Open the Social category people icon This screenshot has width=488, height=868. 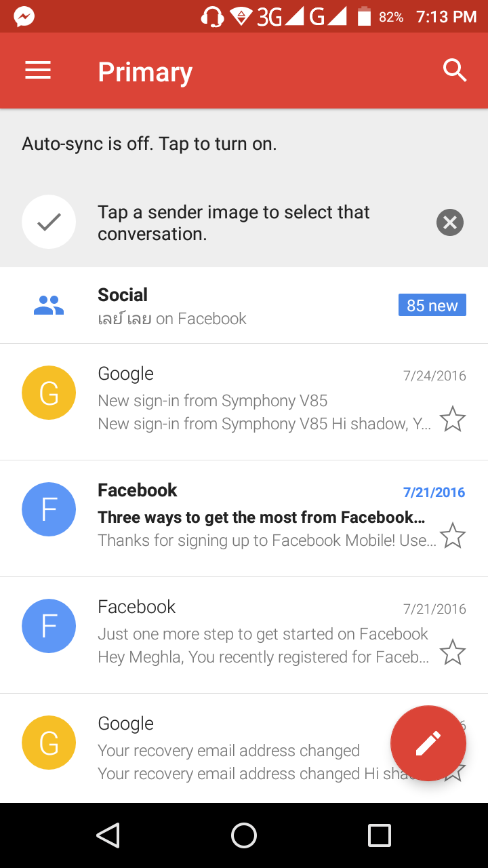pyautogui.click(x=49, y=306)
